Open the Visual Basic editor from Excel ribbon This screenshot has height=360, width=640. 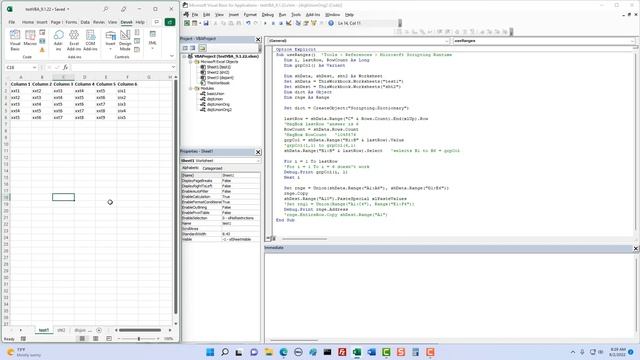[15, 40]
